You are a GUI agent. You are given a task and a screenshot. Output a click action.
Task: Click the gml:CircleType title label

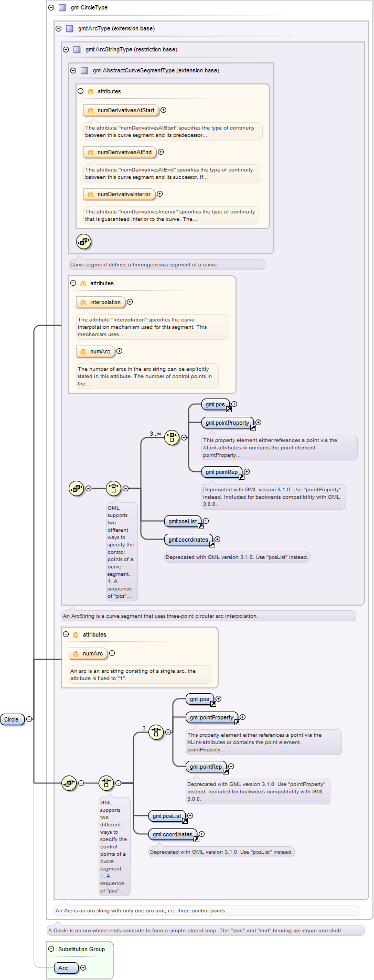(89, 8)
